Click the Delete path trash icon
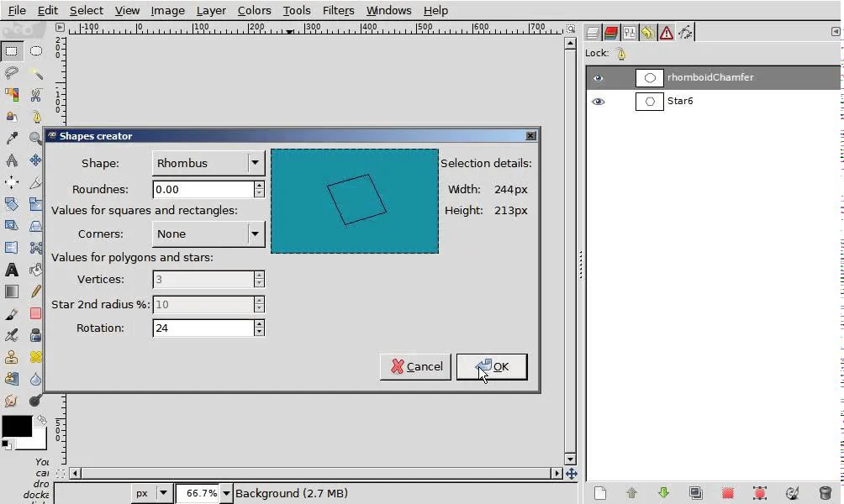844x504 pixels. 825,493
